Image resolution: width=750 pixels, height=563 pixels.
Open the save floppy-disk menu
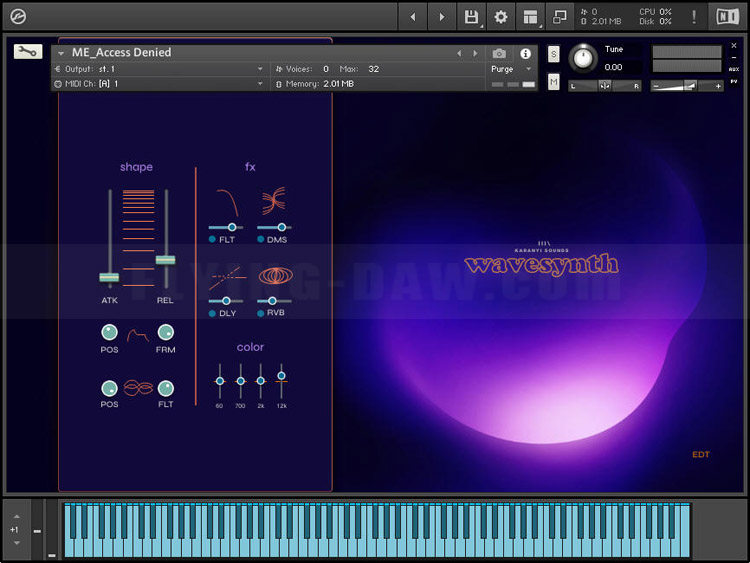click(x=472, y=17)
